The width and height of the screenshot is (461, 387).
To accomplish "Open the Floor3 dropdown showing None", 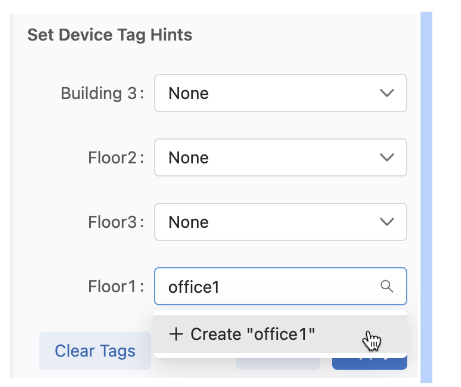I will [280, 222].
